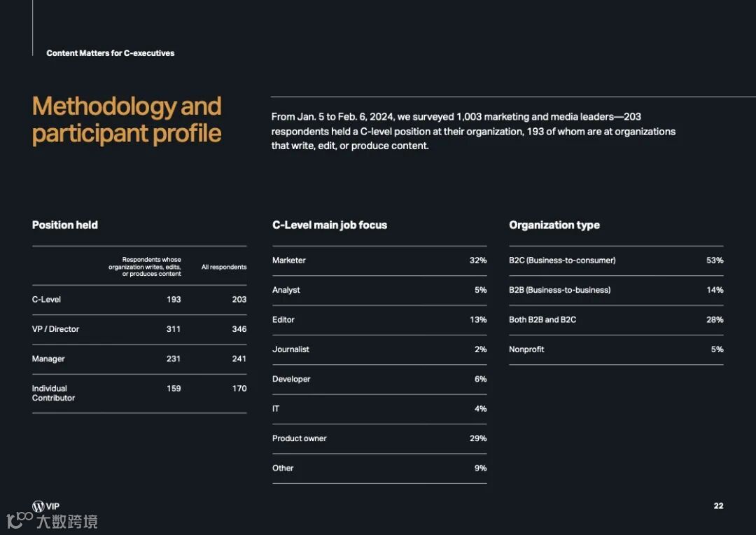The image size is (756, 535).
Task: Click the "Methodology and participant profile" title
Action: tap(127, 120)
